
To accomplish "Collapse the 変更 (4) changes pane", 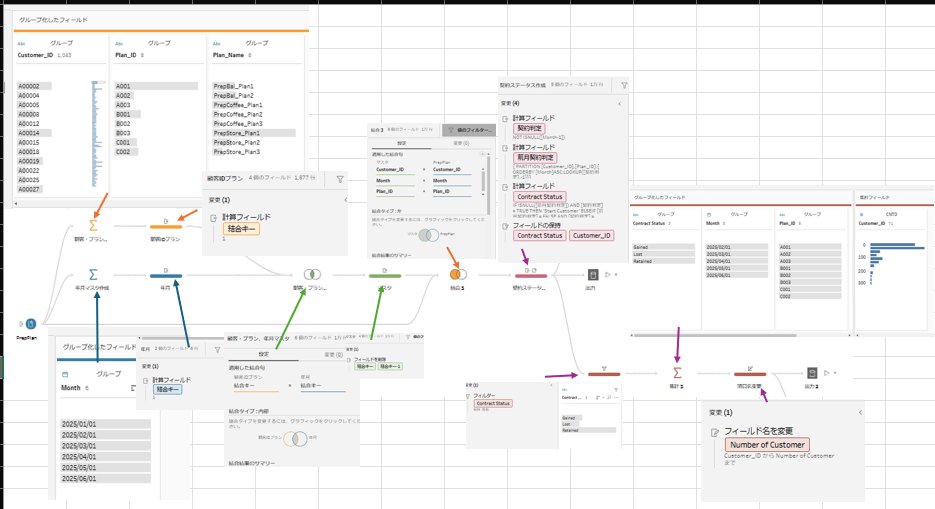I will [x=620, y=104].
